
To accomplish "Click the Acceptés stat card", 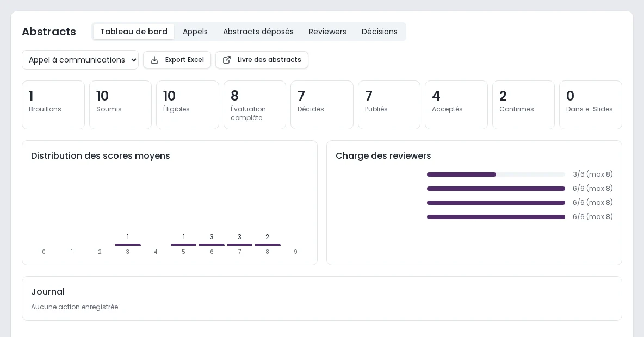I will [456, 105].
